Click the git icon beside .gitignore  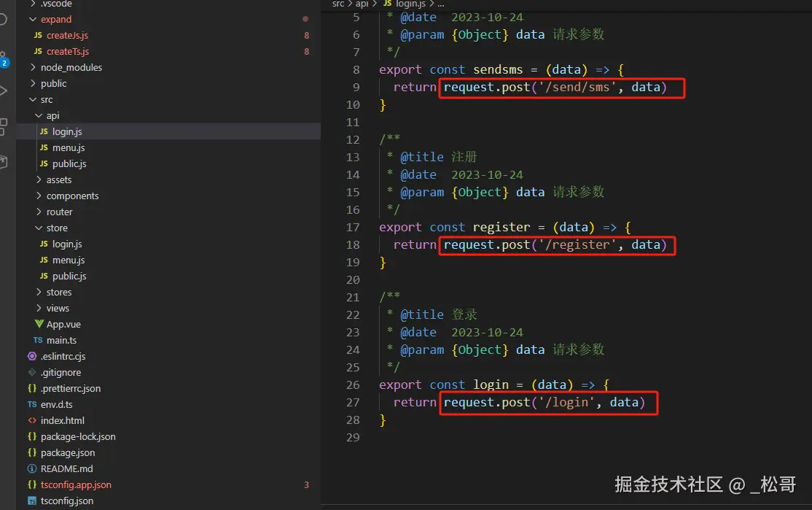pyautogui.click(x=32, y=372)
